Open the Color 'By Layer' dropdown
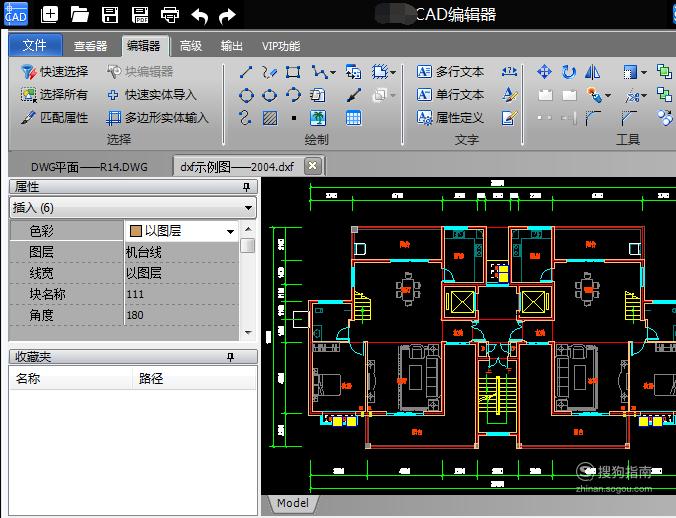Viewport: 676px width, 518px height. [231, 231]
